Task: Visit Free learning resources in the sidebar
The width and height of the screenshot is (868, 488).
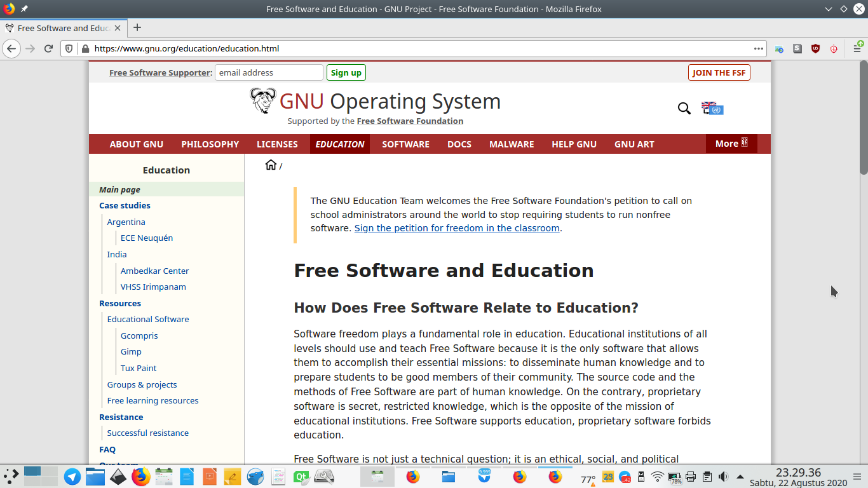Action: (153, 400)
